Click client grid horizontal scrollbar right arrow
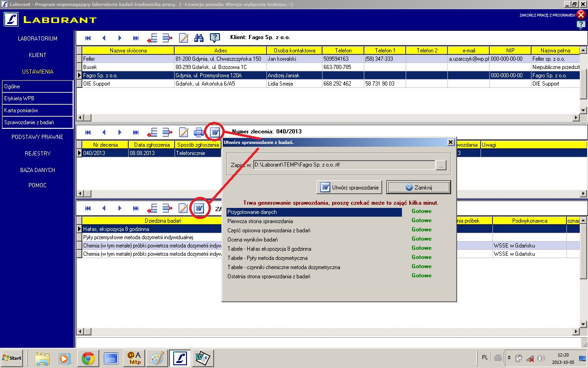This screenshot has height=368, width=588. click(x=577, y=118)
